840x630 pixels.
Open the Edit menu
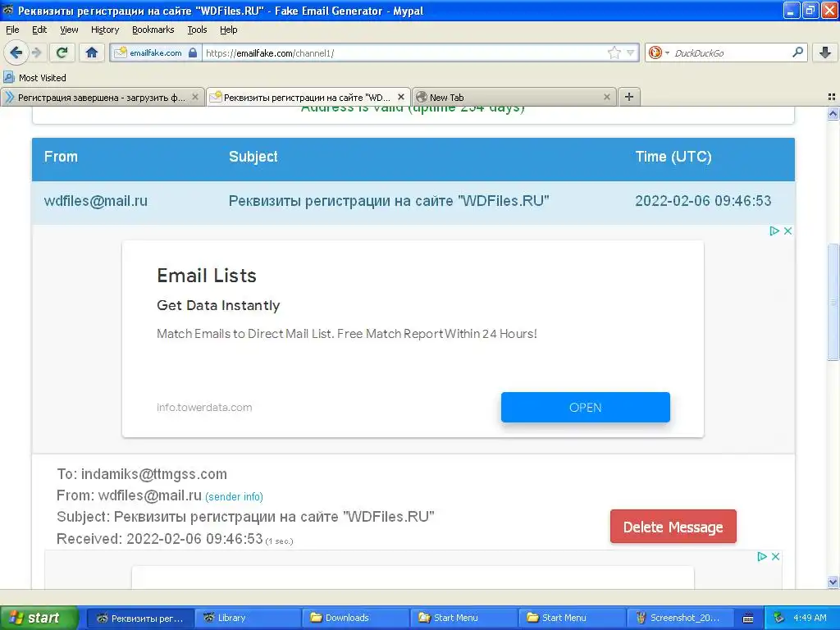[x=39, y=30]
